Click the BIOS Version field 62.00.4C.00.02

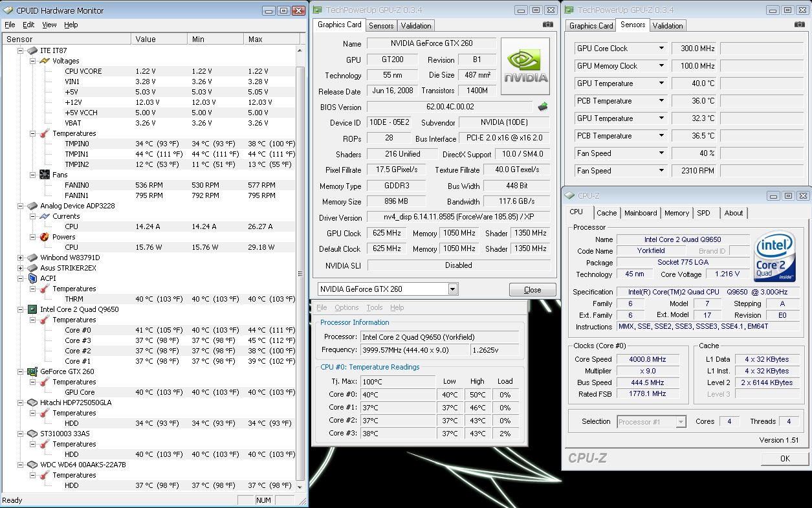[450, 107]
